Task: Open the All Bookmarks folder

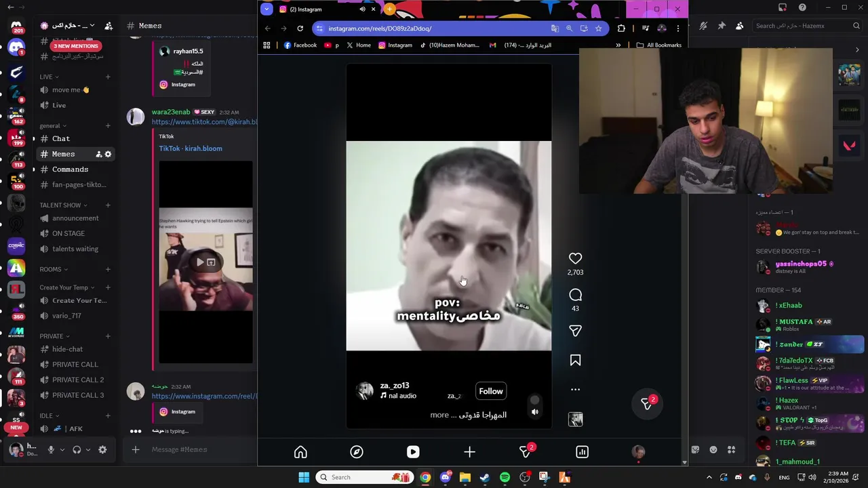Action: tap(659, 45)
